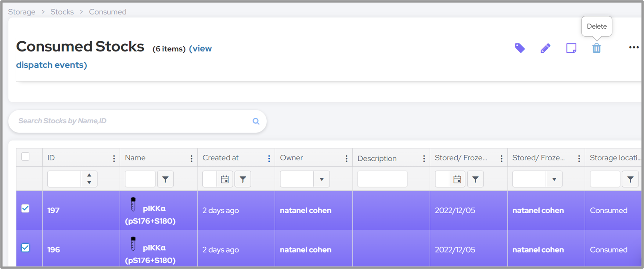Go to Storage in the breadcrumb
The image size is (644, 269).
point(22,12)
